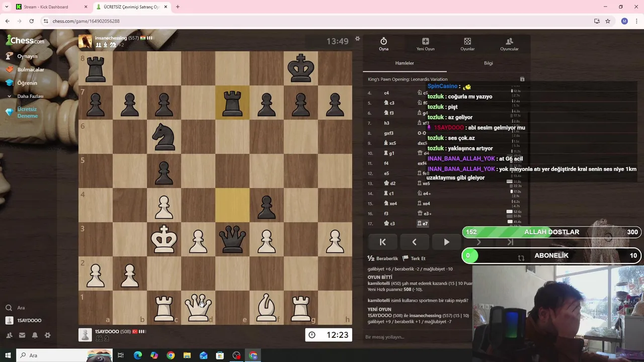This screenshot has height=362, width=644.
Task: Resign using Terk Et
Action: click(414, 258)
